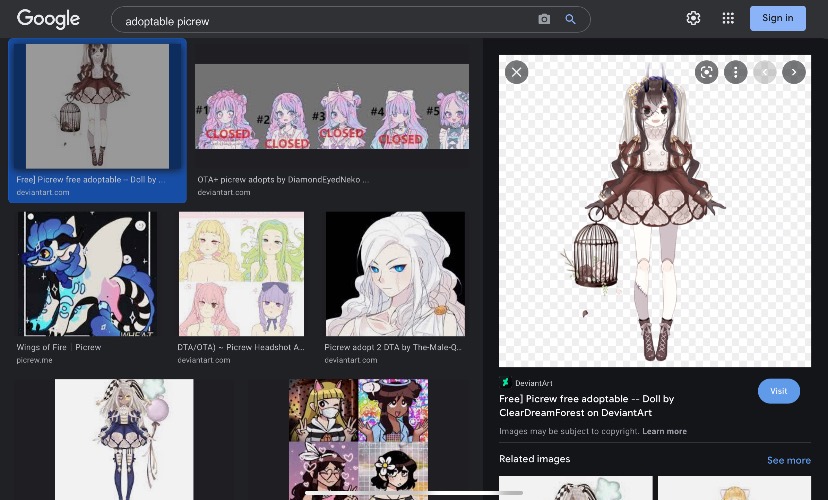Search inside image with Lens icon
The image size is (828, 500).
707,72
